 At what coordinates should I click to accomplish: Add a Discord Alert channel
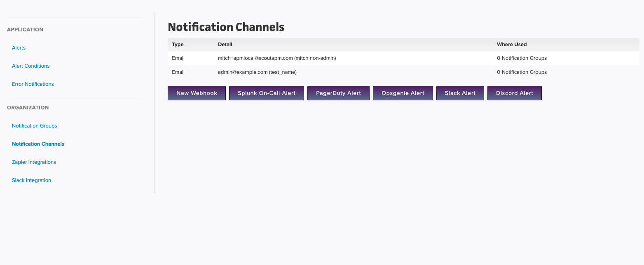coord(515,93)
